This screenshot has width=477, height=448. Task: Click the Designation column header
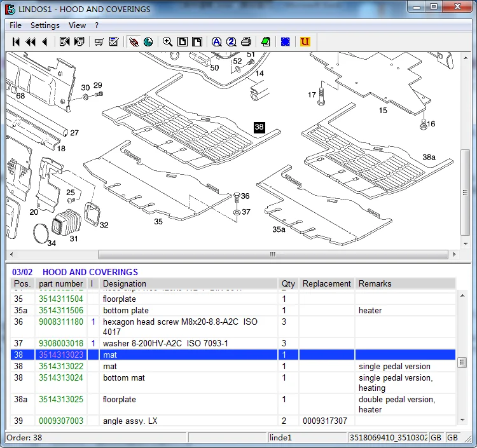(x=125, y=284)
